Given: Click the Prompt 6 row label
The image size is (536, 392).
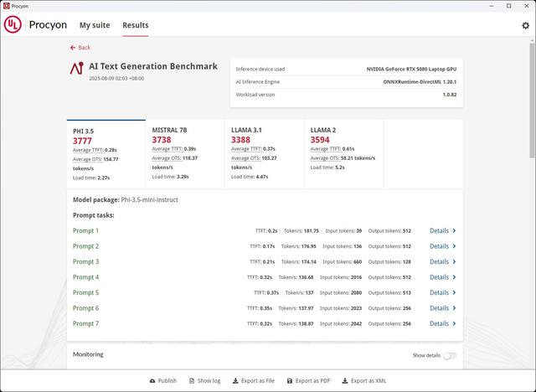Looking at the screenshot, I should click(85, 308).
